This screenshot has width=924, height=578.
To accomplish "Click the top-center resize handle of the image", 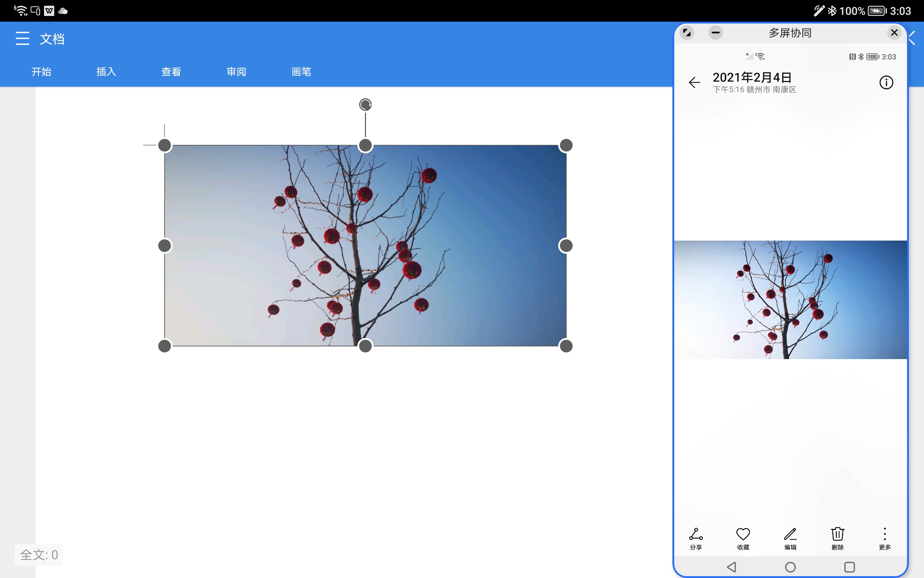I will click(365, 145).
